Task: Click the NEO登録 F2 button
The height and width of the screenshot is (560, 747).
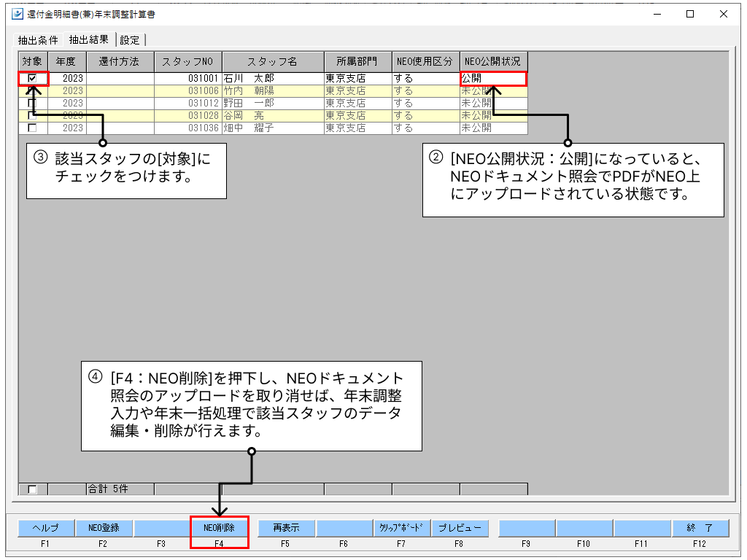Action: pyautogui.click(x=104, y=528)
